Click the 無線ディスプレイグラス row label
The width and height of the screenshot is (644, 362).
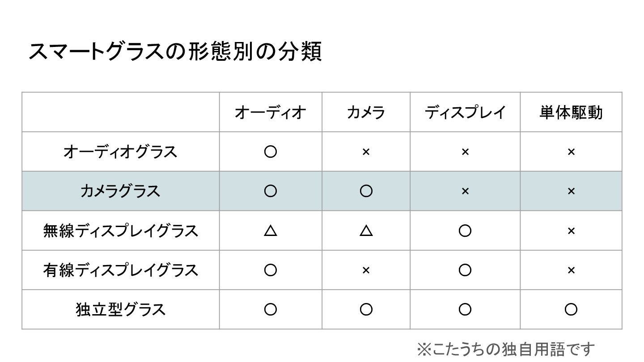click(x=120, y=231)
